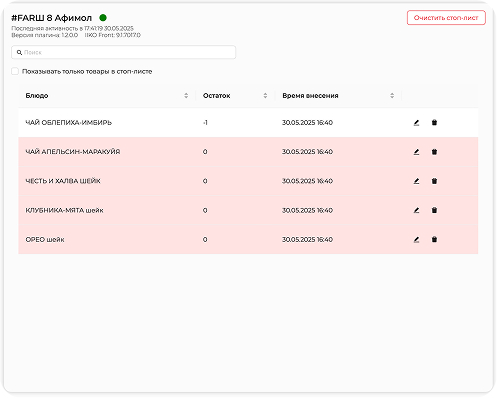Click the date of КЛУБНИКА-МЯТА шейк row
The width and height of the screenshot is (497, 398).
coord(307,210)
